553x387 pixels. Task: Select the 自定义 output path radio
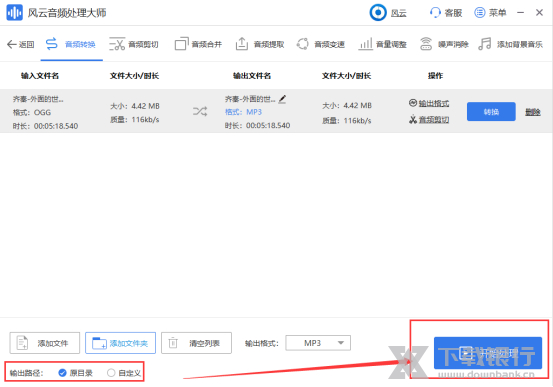pyautogui.click(x=111, y=373)
